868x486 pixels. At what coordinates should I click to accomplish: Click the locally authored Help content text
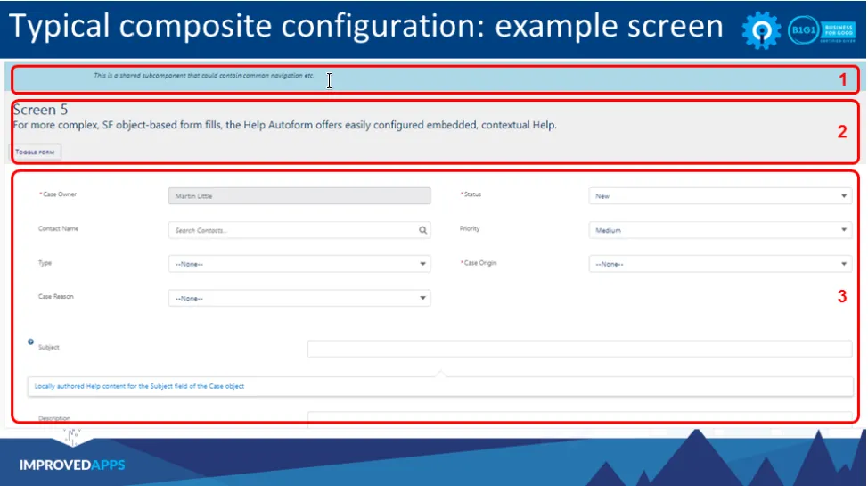[x=139, y=386]
